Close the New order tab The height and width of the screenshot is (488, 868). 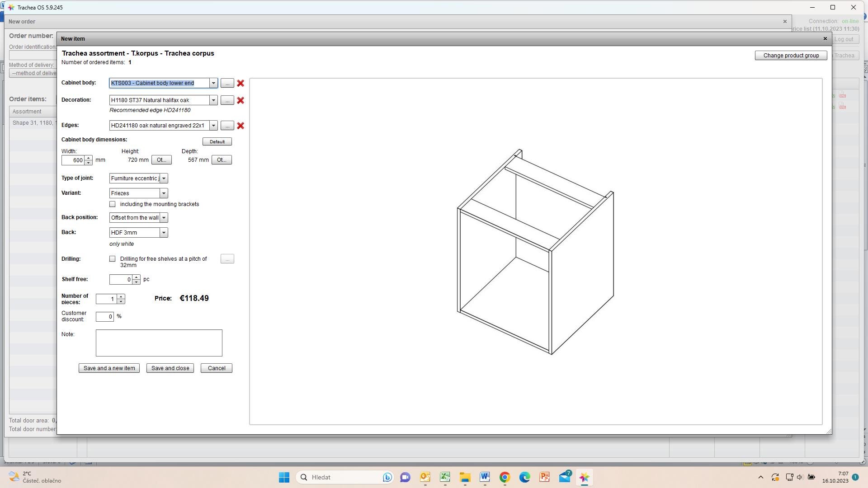coord(785,22)
